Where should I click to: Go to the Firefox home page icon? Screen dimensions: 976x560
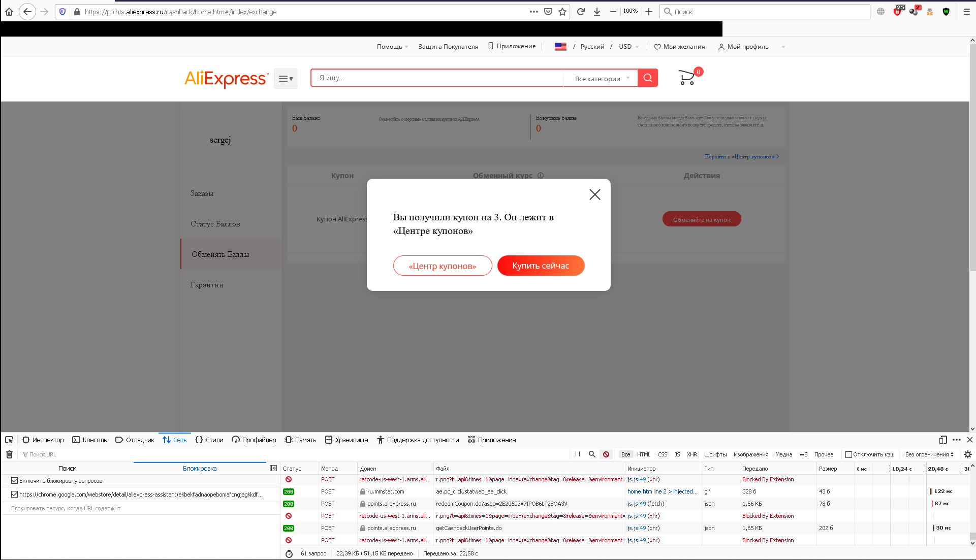pos(9,12)
